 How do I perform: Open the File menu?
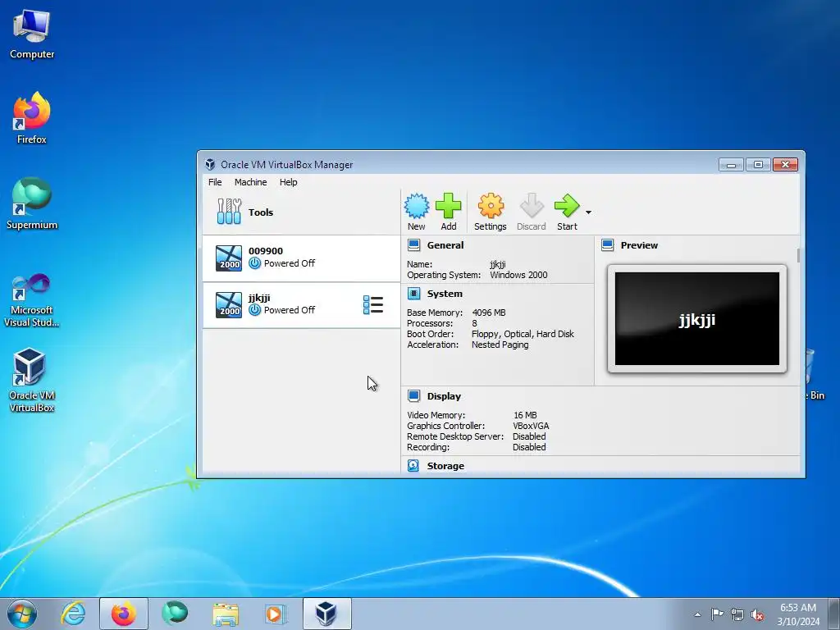pos(215,182)
